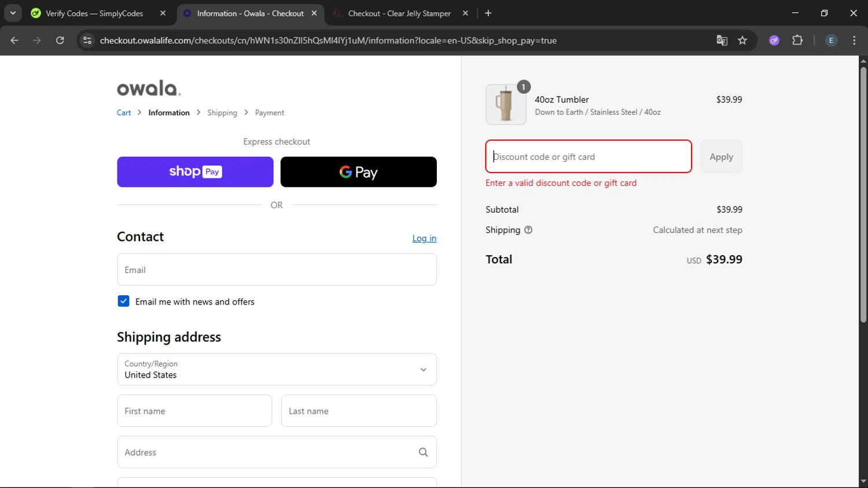This screenshot has height=488, width=868.
Task: Go to Cart breadcrumb link
Action: (124, 113)
